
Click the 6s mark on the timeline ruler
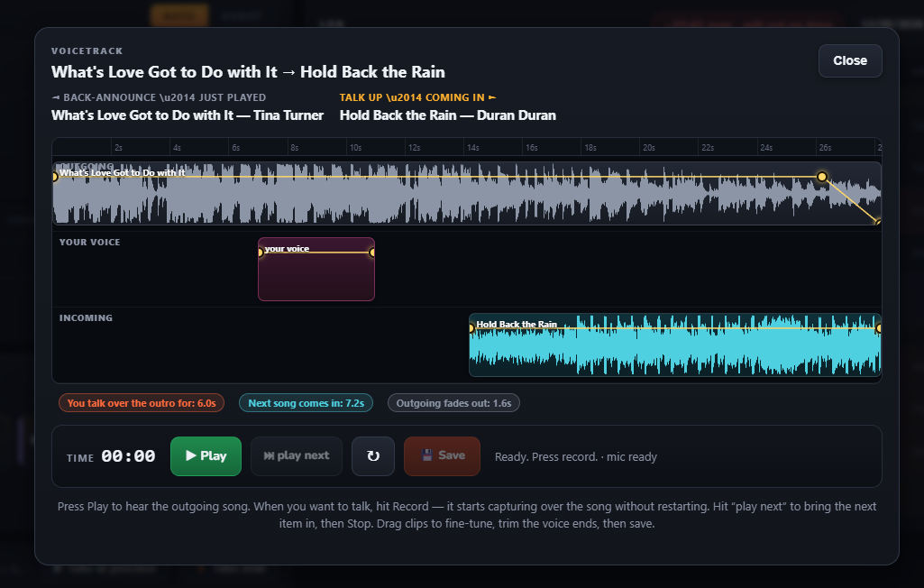(x=235, y=147)
